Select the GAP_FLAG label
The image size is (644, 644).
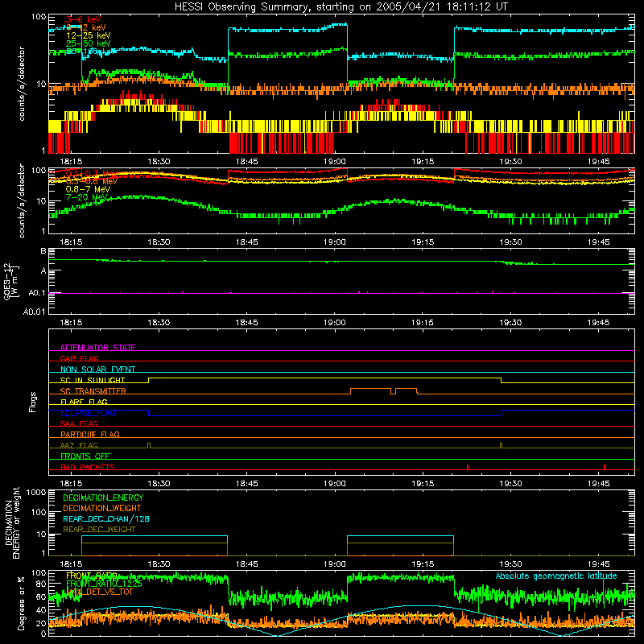click(79, 358)
